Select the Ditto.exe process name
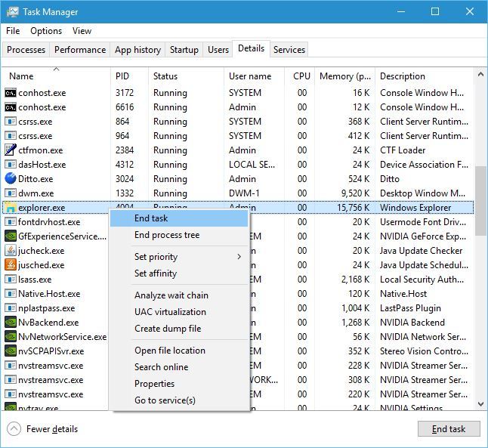This screenshot has width=488, height=448. [36, 179]
